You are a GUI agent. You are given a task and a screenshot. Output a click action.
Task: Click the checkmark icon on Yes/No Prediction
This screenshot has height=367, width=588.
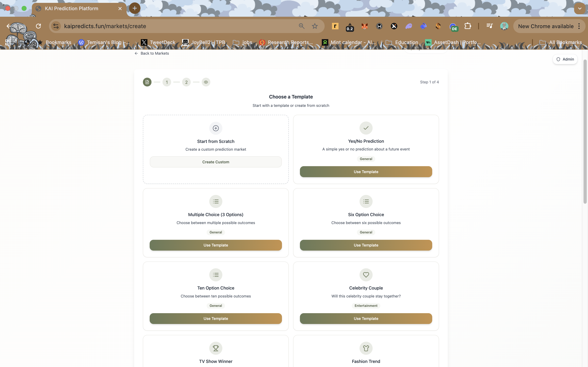[x=366, y=128]
